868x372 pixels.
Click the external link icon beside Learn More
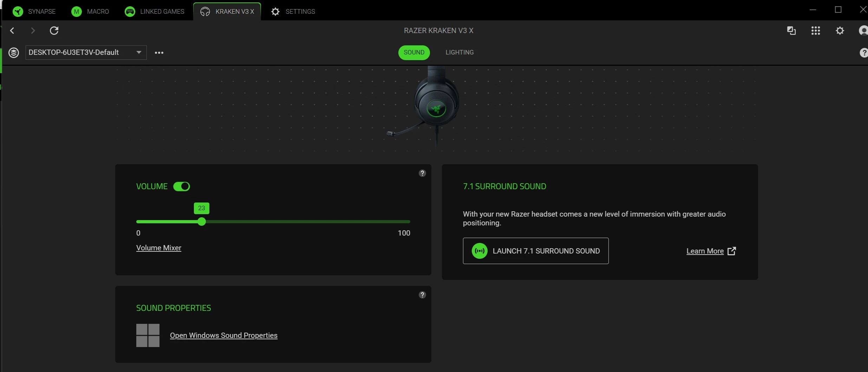[x=732, y=251]
